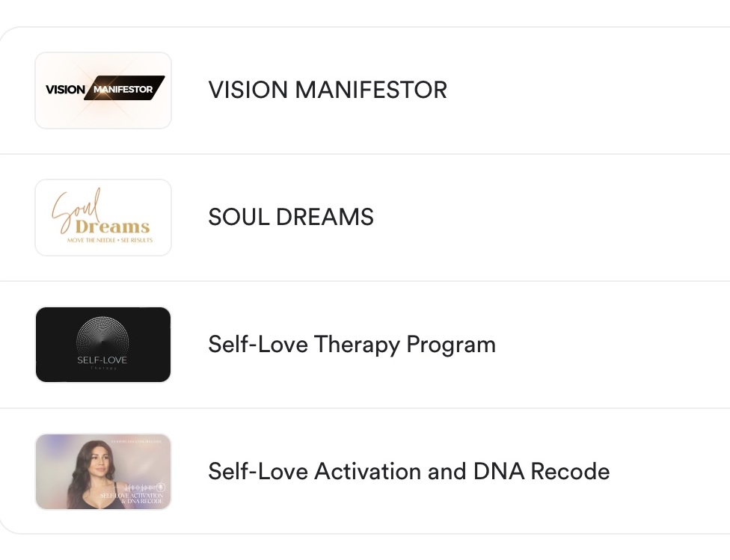Click the VISION MANIFESTOR program title
The width and height of the screenshot is (730, 560).
coord(328,90)
